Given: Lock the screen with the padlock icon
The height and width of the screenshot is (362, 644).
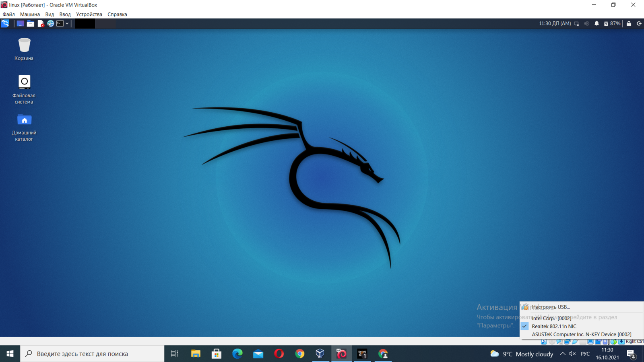Looking at the screenshot, I should coord(629,24).
